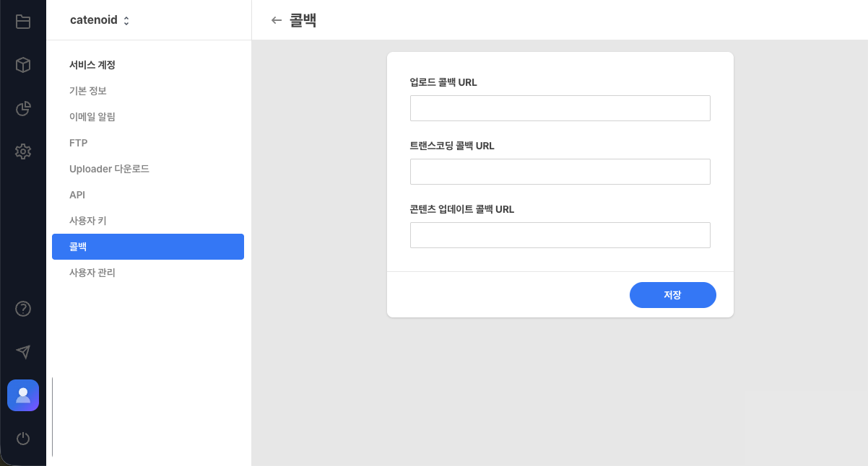This screenshot has width=868, height=466.
Task: Click the 트랜스코딩 콜백 URL input field
Action: pyautogui.click(x=560, y=171)
